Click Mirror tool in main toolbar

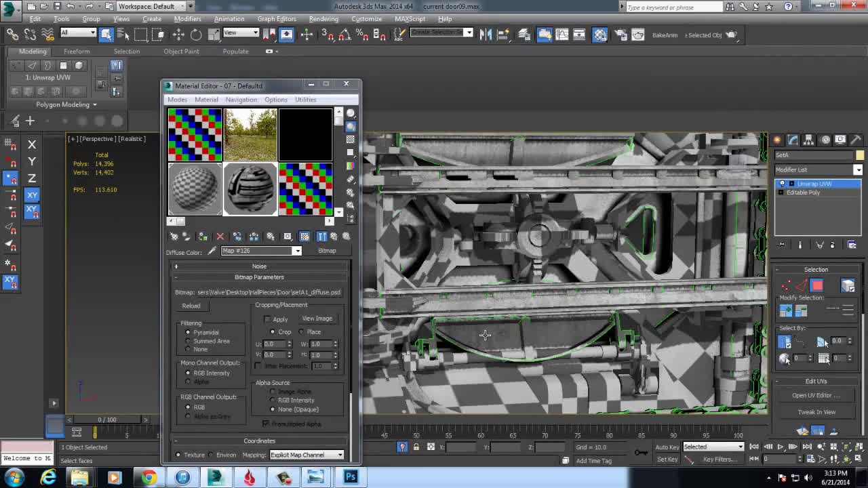point(486,35)
